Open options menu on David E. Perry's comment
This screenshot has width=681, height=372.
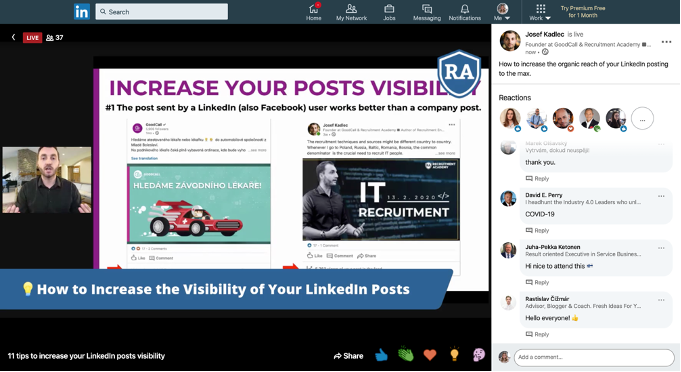(x=661, y=196)
